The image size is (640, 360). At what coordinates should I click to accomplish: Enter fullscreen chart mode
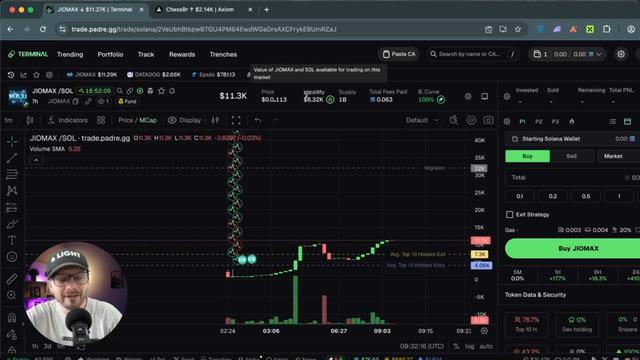point(236,120)
